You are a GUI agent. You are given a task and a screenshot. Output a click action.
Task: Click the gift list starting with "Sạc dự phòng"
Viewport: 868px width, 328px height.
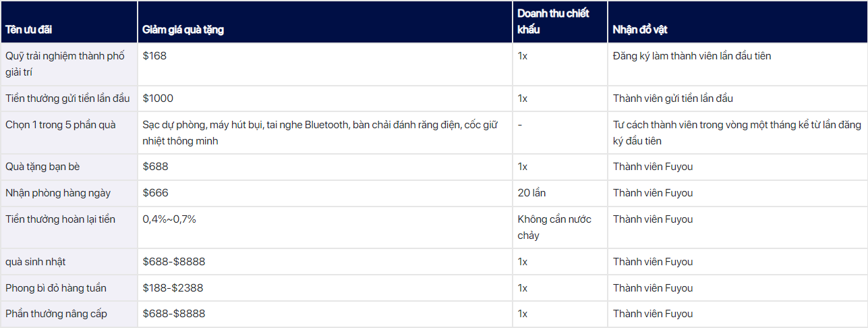[320, 132]
